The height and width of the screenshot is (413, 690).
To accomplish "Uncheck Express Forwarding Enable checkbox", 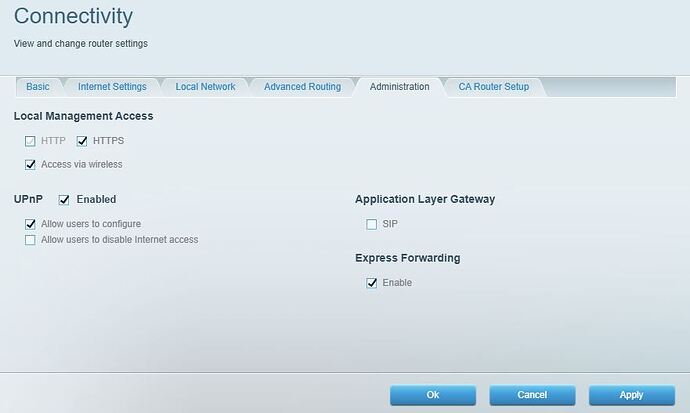I will (x=371, y=283).
